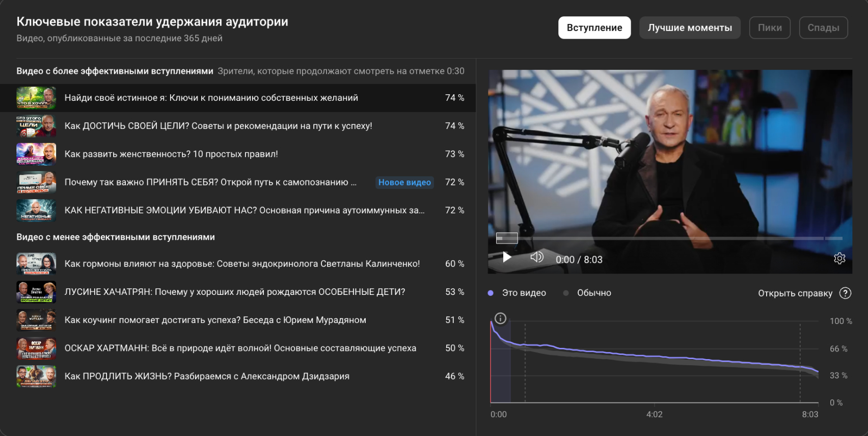Click the 74 % value of 'Найди своё'
Image resolution: width=868 pixels, height=436 pixels.
(454, 98)
